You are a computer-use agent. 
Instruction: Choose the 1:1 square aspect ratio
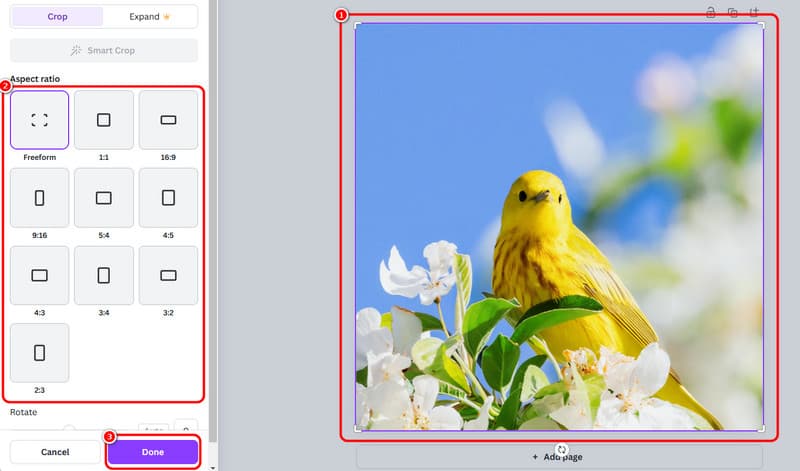[x=104, y=120]
